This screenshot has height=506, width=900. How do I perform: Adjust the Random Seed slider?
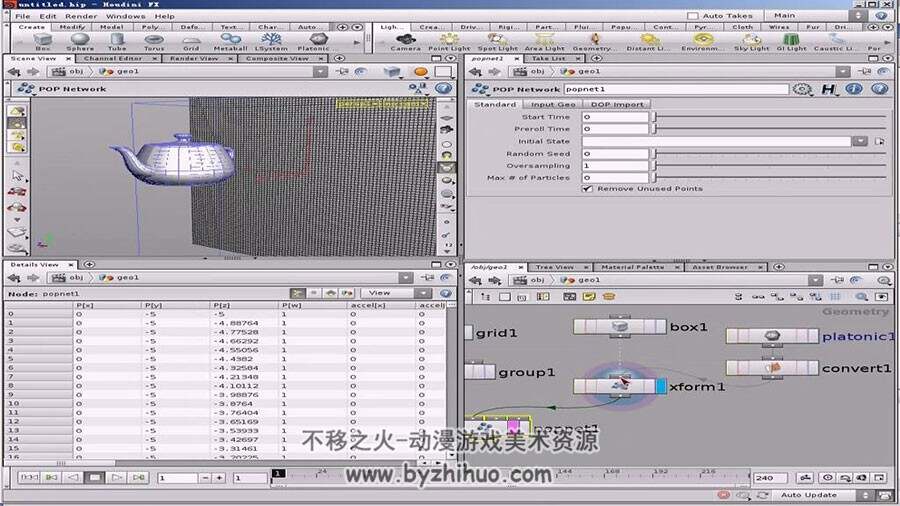pyautogui.click(x=770, y=154)
